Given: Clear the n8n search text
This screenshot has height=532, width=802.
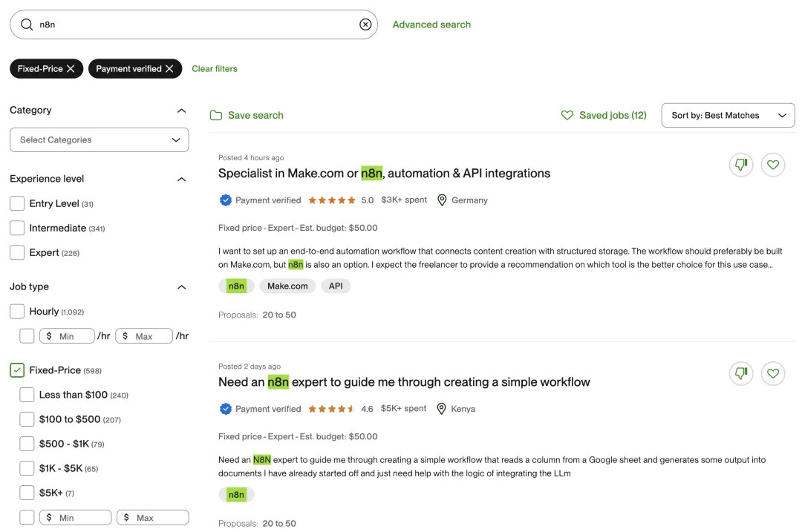Looking at the screenshot, I should click(x=365, y=24).
